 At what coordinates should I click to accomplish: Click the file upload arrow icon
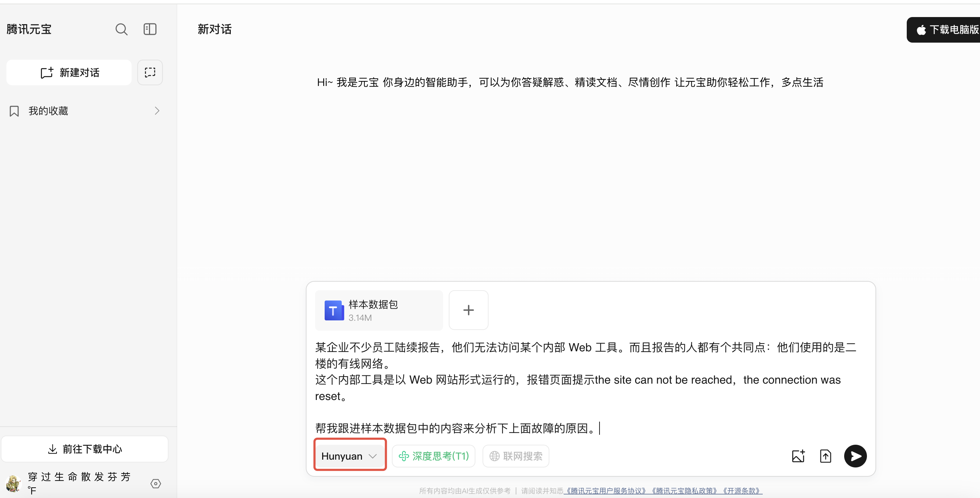(x=825, y=456)
